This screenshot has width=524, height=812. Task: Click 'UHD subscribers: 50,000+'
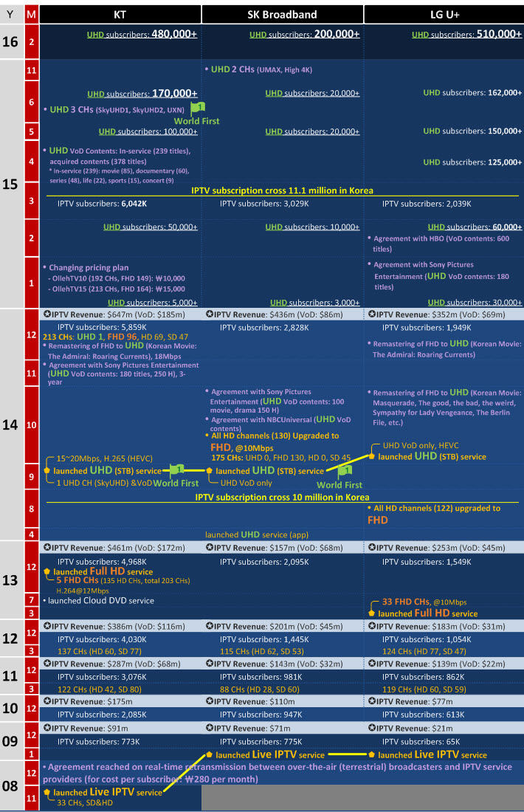click(x=150, y=227)
